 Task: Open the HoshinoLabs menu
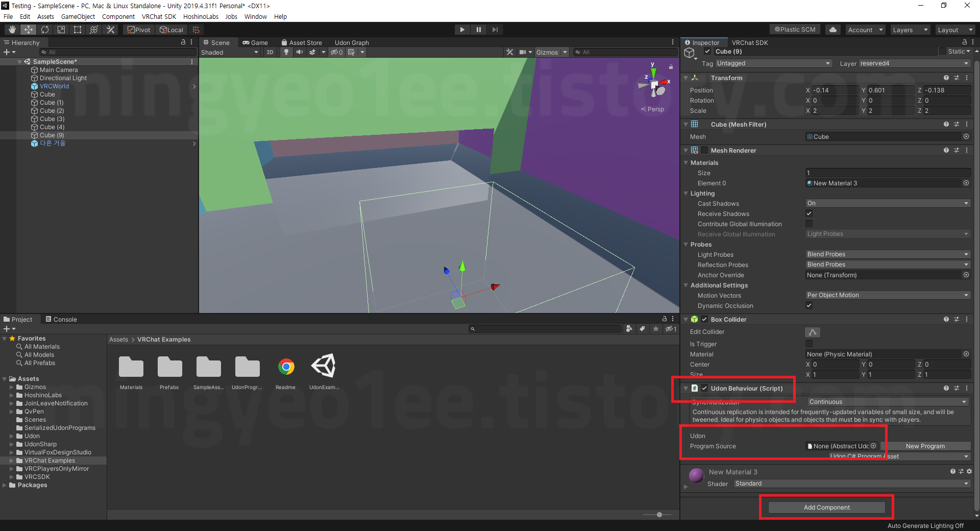pos(201,16)
